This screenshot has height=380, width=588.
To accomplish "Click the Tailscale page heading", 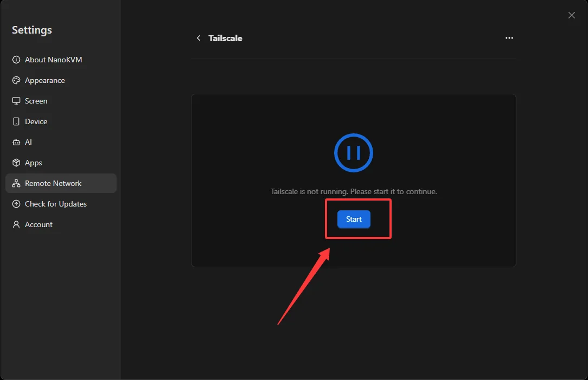I will click(x=225, y=38).
